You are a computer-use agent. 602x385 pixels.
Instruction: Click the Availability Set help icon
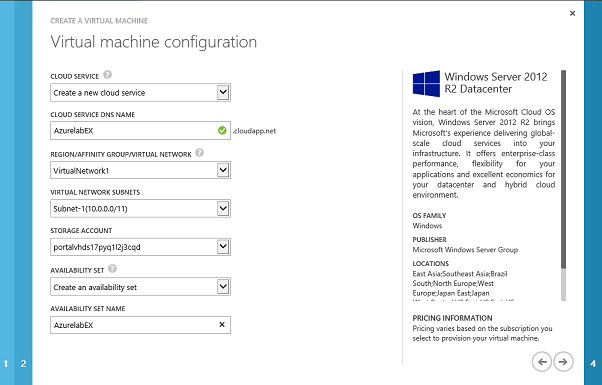pos(112,269)
